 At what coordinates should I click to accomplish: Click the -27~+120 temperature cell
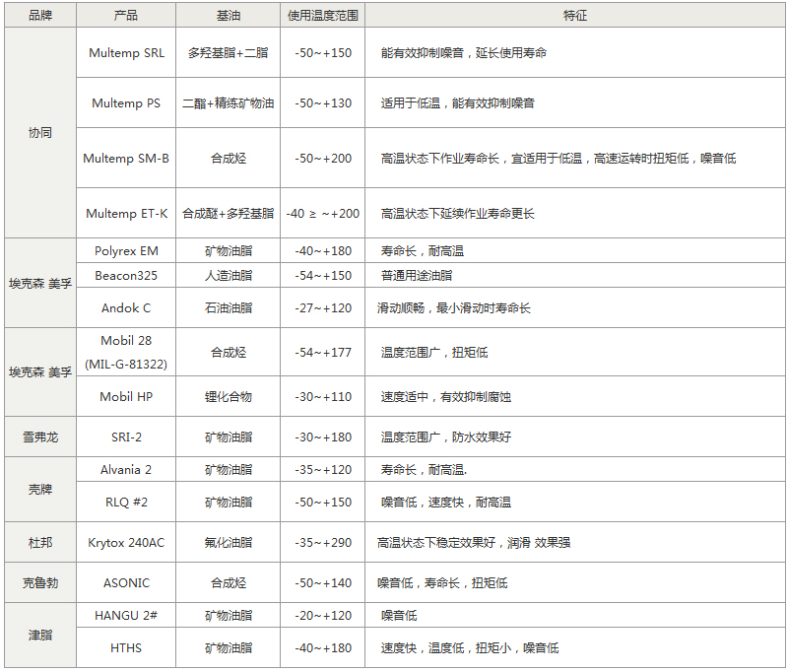click(x=323, y=307)
